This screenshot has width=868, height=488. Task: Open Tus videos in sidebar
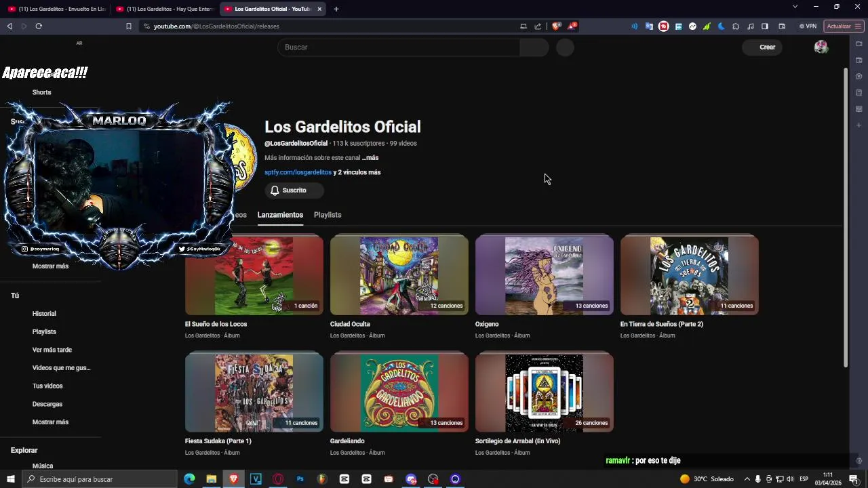tap(47, 386)
